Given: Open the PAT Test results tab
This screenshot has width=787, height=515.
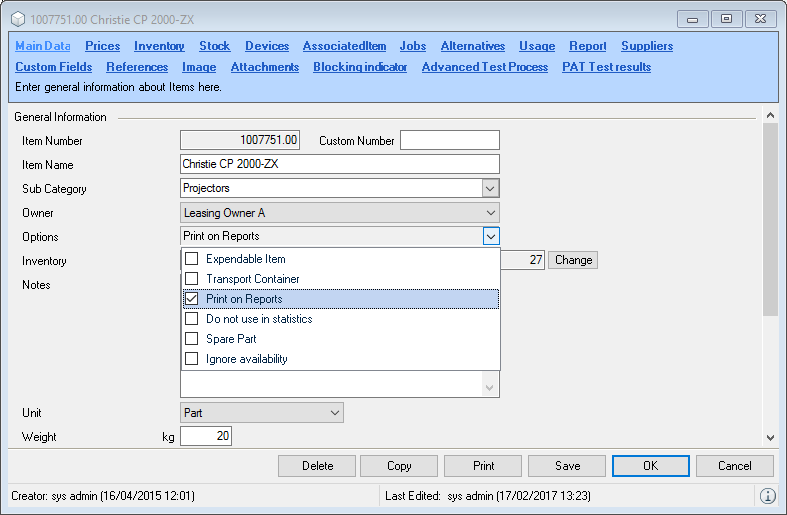Looking at the screenshot, I should tap(606, 67).
